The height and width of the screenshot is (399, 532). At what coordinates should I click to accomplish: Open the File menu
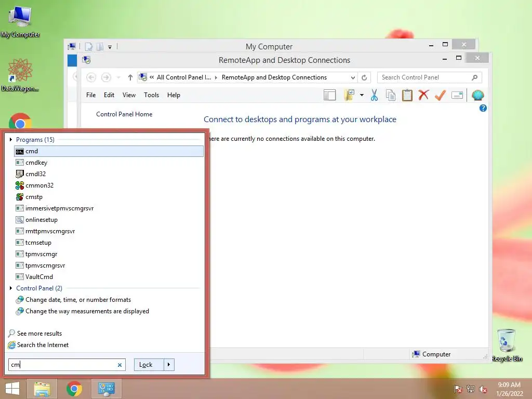pos(91,95)
